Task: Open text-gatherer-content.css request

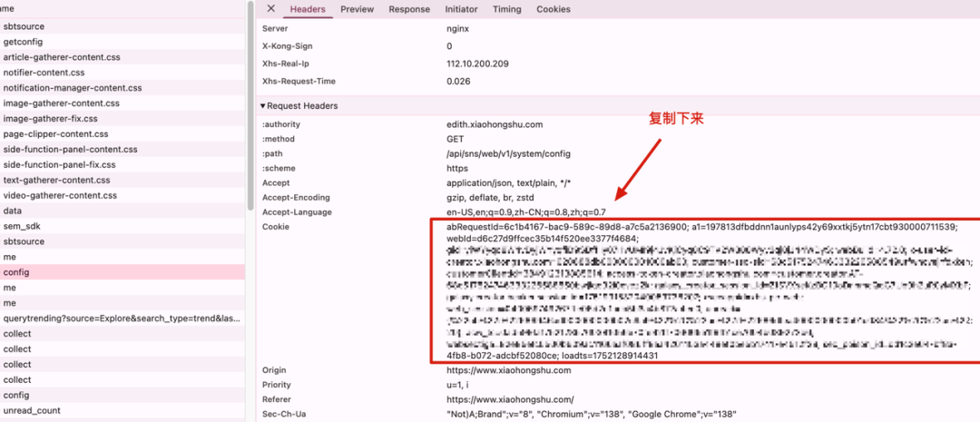Action: (x=122, y=180)
